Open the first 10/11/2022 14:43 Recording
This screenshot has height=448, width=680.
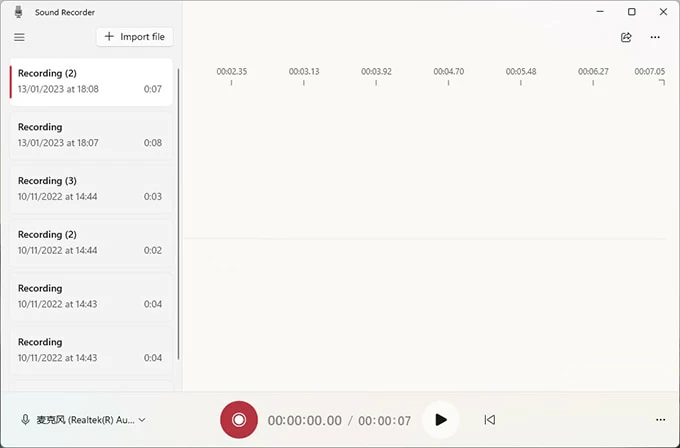[x=90, y=296]
